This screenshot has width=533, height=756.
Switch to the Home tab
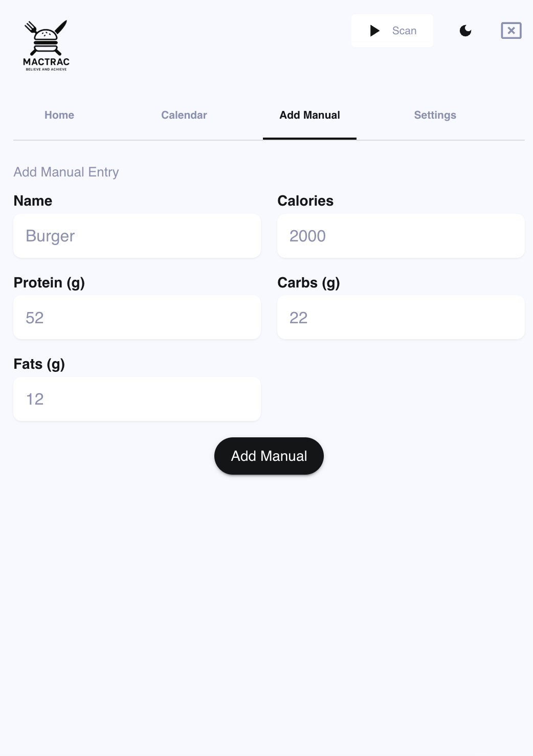[x=59, y=115]
